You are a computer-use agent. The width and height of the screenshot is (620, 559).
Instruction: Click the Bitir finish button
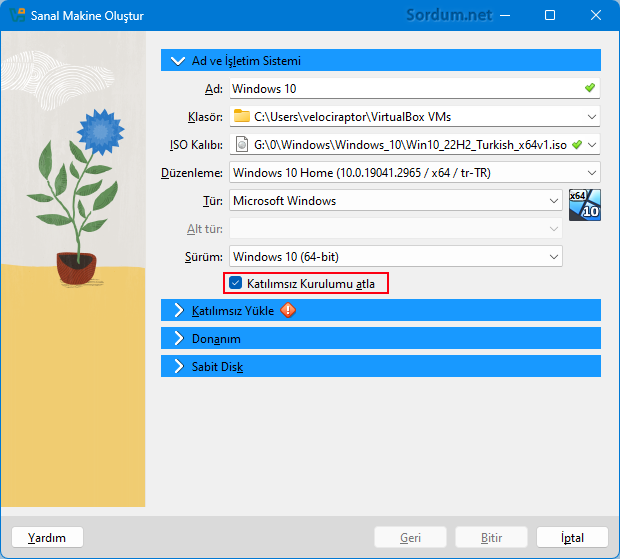coord(491,537)
